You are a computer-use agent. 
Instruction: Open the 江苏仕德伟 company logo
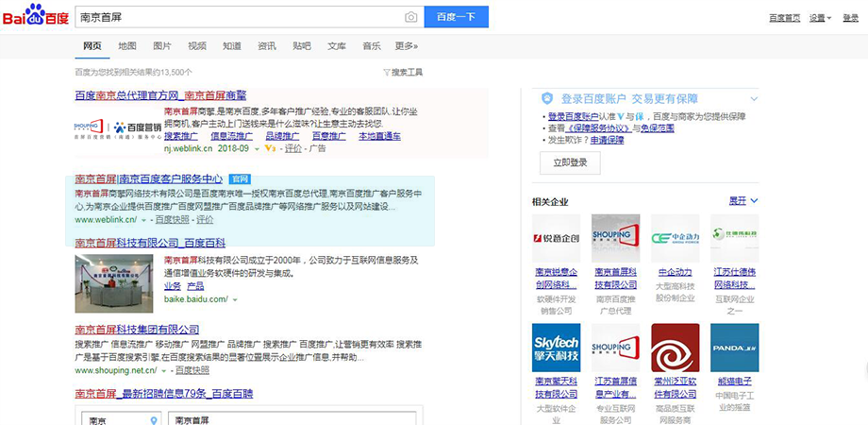coord(735,238)
